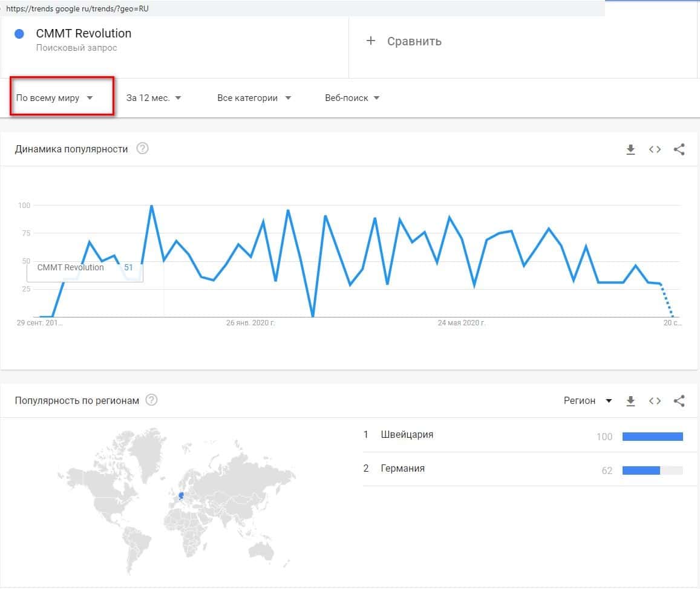The image size is (700, 589).
Task: Expand the Веб-поиск search type dropdown
Action: point(352,98)
